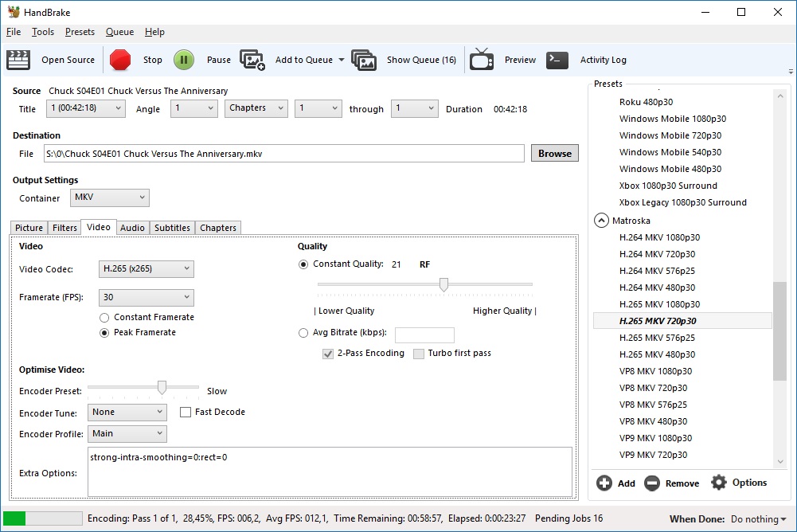
Task: Open the Activity Log terminal icon
Action: tap(557, 60)
